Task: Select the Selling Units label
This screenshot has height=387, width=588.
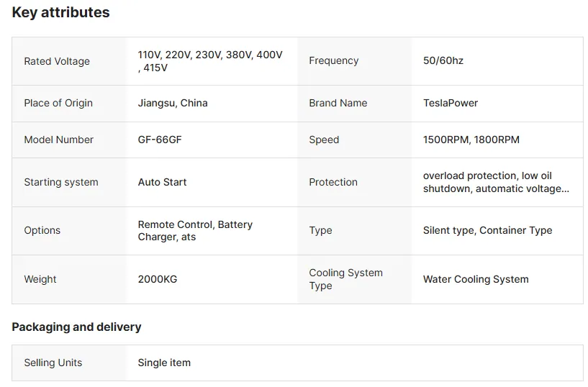Action: point(53,363)
